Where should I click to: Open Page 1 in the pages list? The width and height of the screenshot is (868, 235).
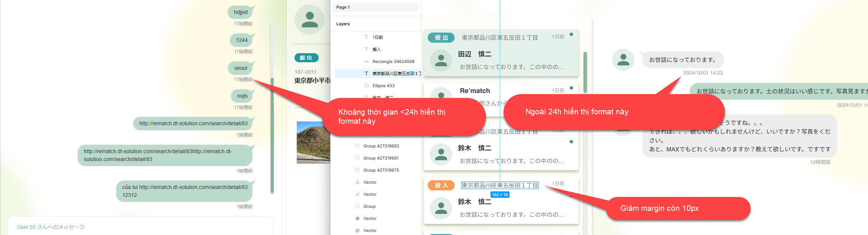coord(375,7)
